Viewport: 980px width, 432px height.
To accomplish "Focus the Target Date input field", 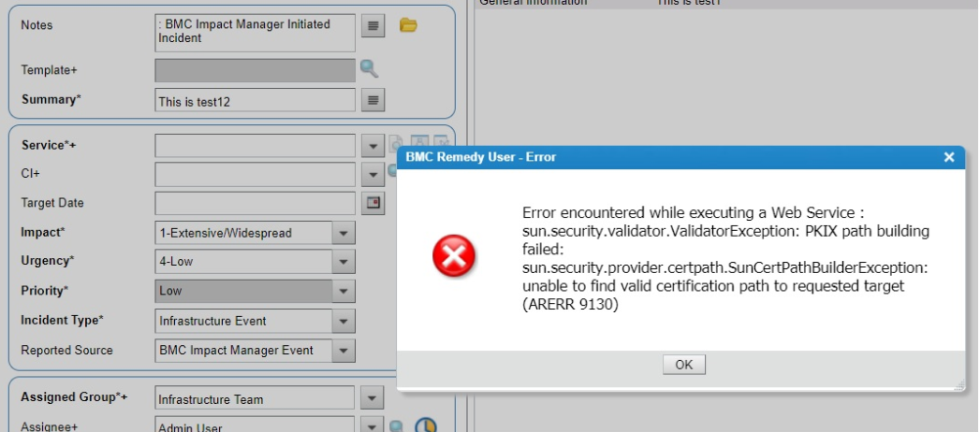I will tap(255, 203).
